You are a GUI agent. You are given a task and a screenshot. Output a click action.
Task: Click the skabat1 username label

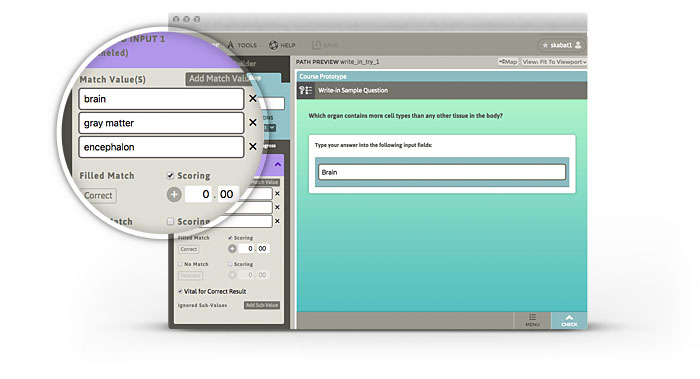point(561,45)
